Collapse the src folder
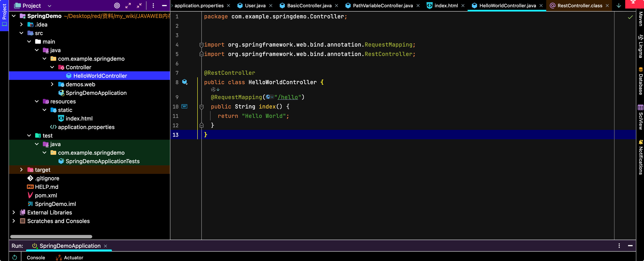The image size is (644, 261). (x=22, y=33)
